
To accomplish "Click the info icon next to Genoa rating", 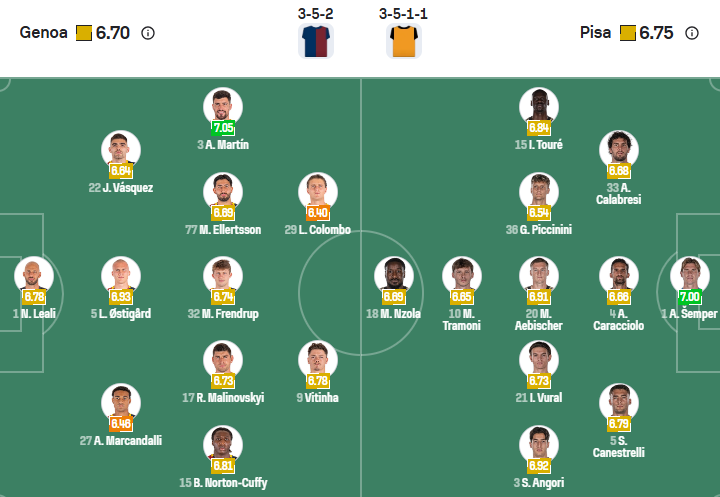I will [148, 33].
